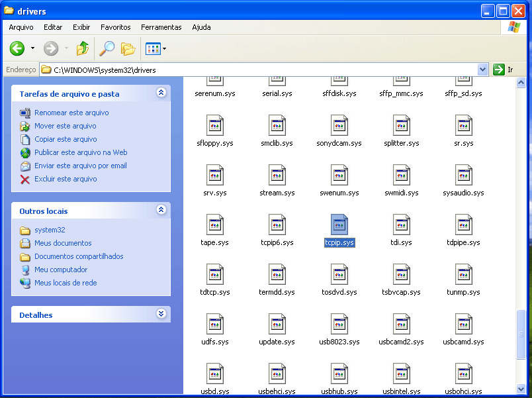Click Renomear este arquivo link
Viewport: 532px width, 398px height.
pyautogui.click(x=71, y=113)
